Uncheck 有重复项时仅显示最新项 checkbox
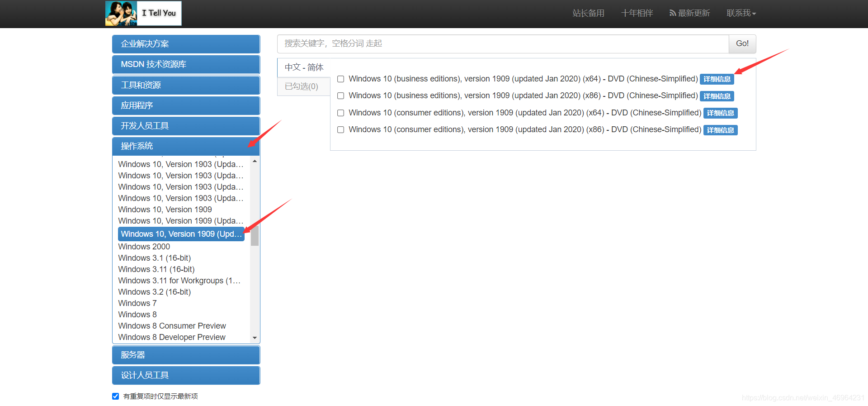 116,396
